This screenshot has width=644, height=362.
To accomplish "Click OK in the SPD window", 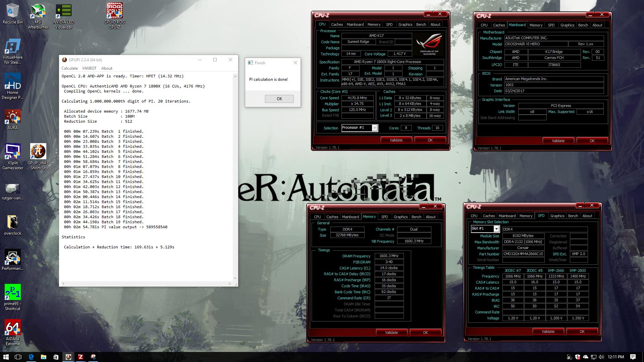I will pyautogui.click(x=582, y=331).
